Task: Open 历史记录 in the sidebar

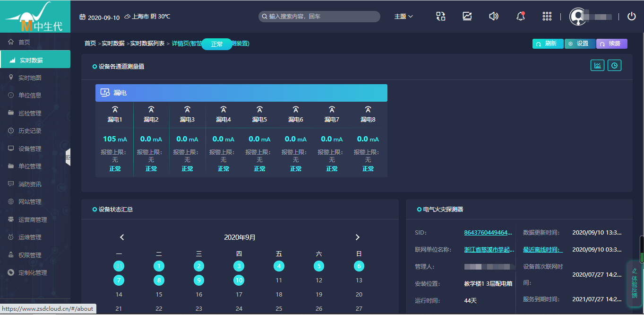Action: [30, 131]
